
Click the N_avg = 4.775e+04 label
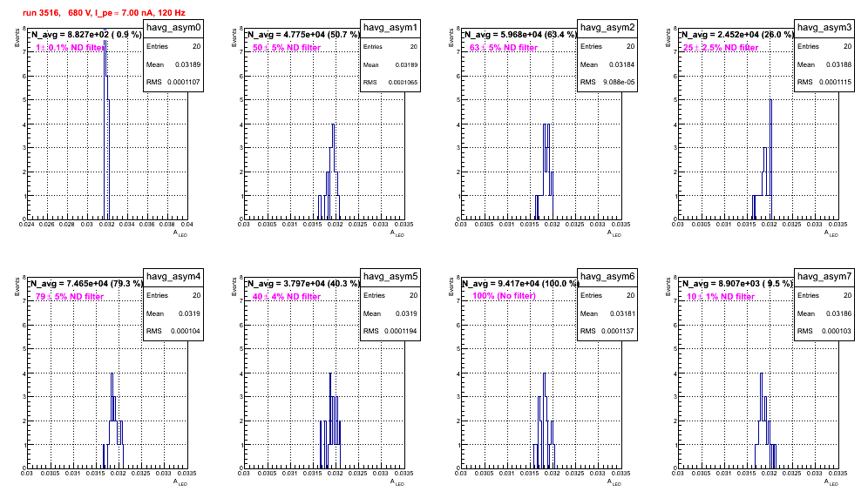pos(303,34)
